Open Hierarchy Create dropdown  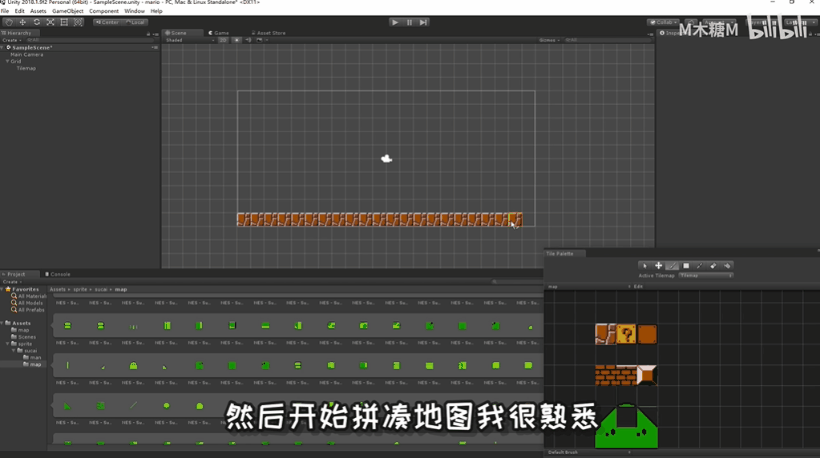click(12, 40)
